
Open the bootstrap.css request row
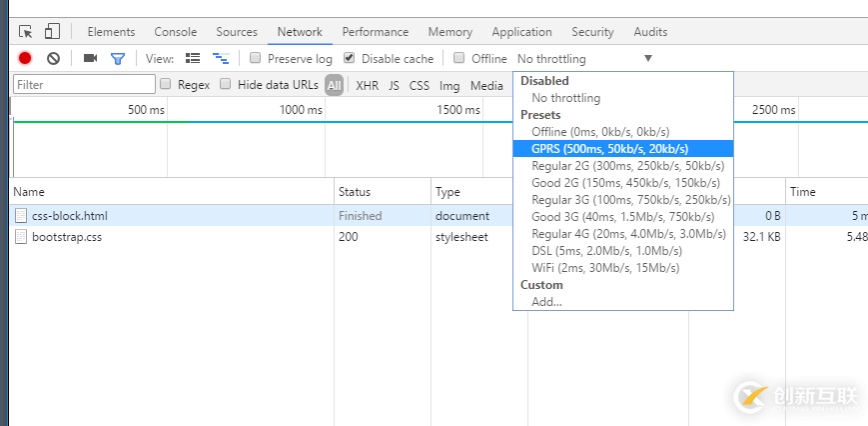point(67,237)
